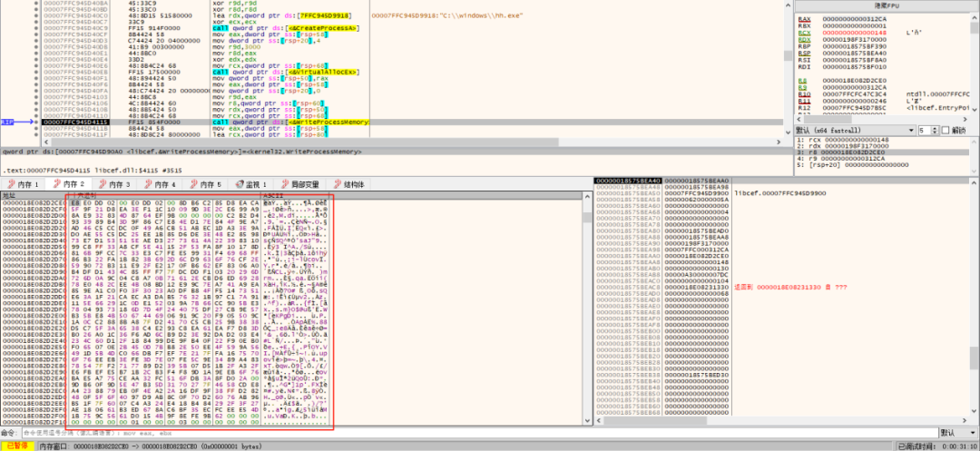Select argument row 1: rcx

(x=882, y=139)
